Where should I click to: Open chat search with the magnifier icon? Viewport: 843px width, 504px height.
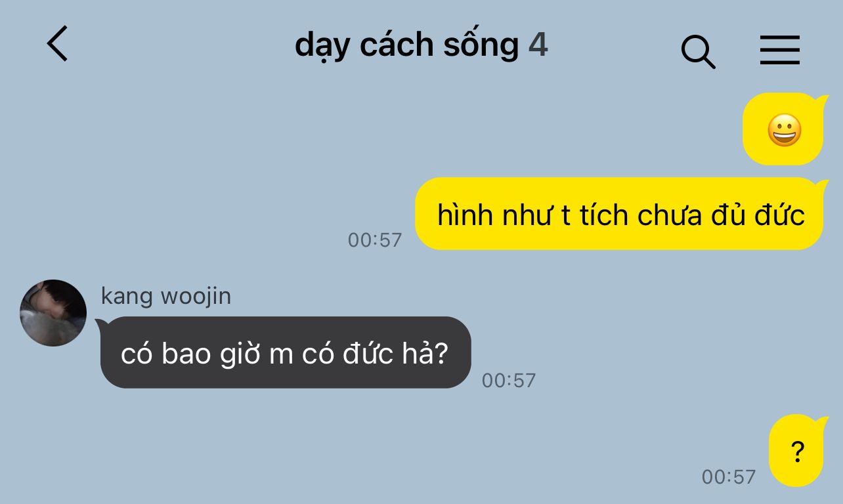click(698, 51)
